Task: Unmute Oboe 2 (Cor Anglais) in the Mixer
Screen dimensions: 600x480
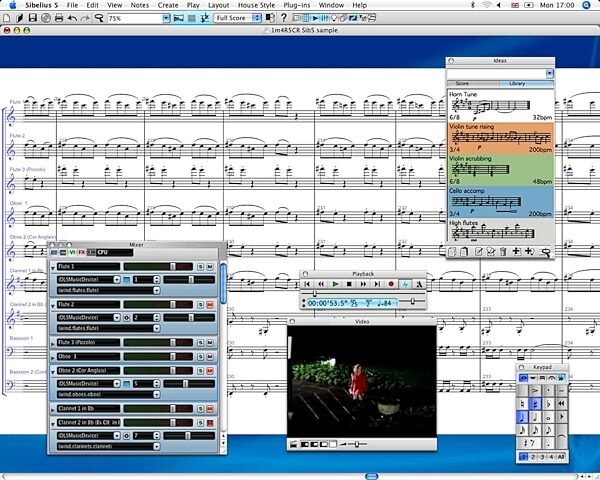Action: [x=210, y=371]
